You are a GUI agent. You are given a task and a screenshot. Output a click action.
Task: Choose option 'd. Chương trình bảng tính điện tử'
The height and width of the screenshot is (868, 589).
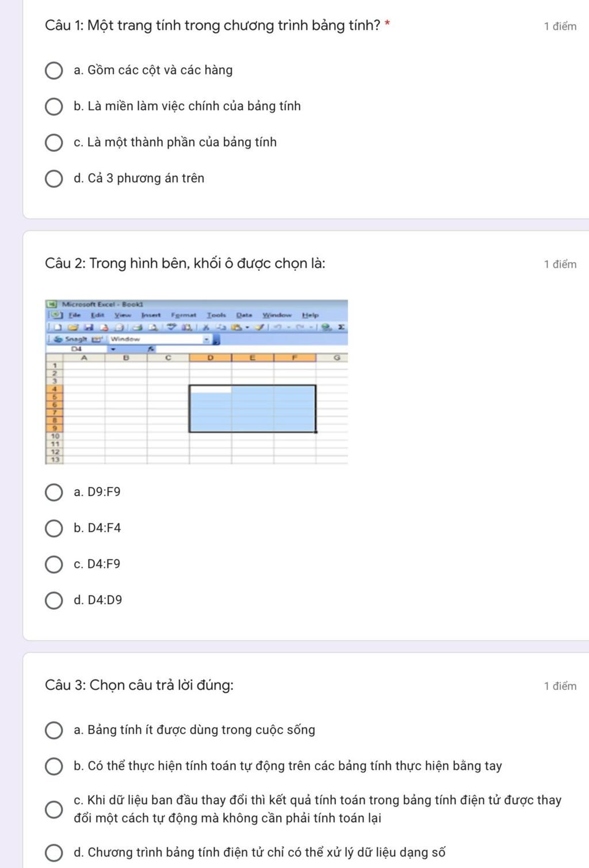(54, 853)
